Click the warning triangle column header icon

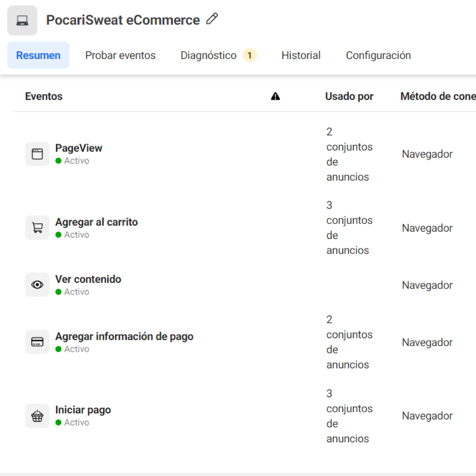coord(275,96)
